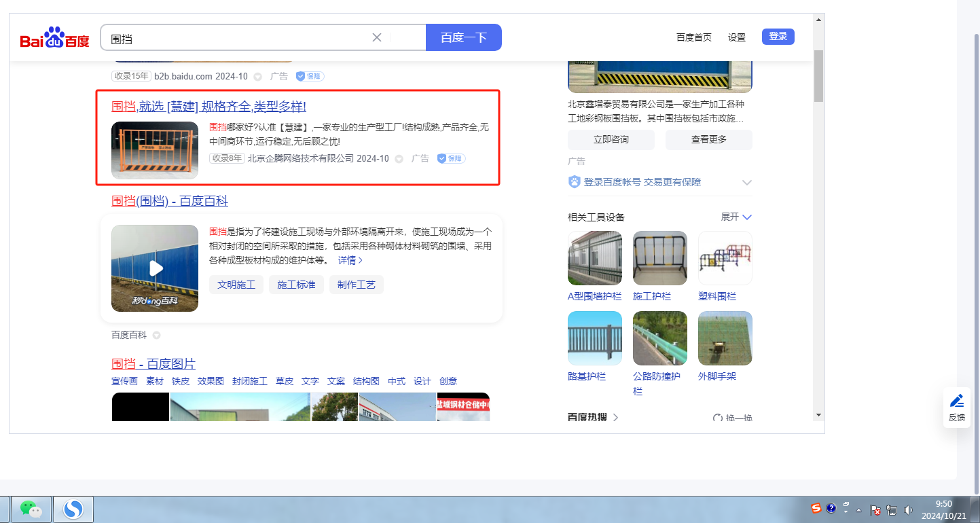
Task: Select the 效果图 image filter
Action: [x=211, y=381]
